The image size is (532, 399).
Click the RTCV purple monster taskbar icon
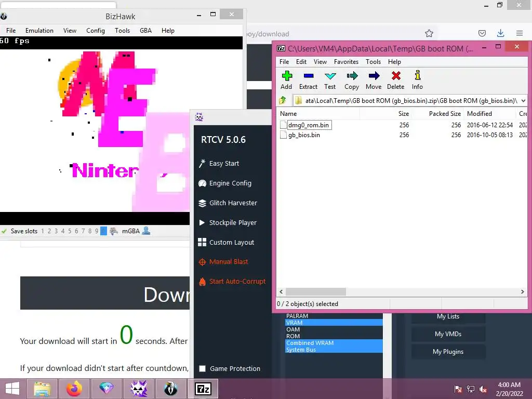click(138, 389)
